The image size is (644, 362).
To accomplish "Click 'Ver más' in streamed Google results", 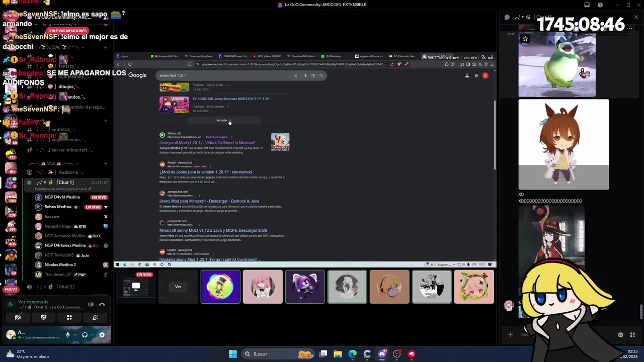I will coord(224,120).
